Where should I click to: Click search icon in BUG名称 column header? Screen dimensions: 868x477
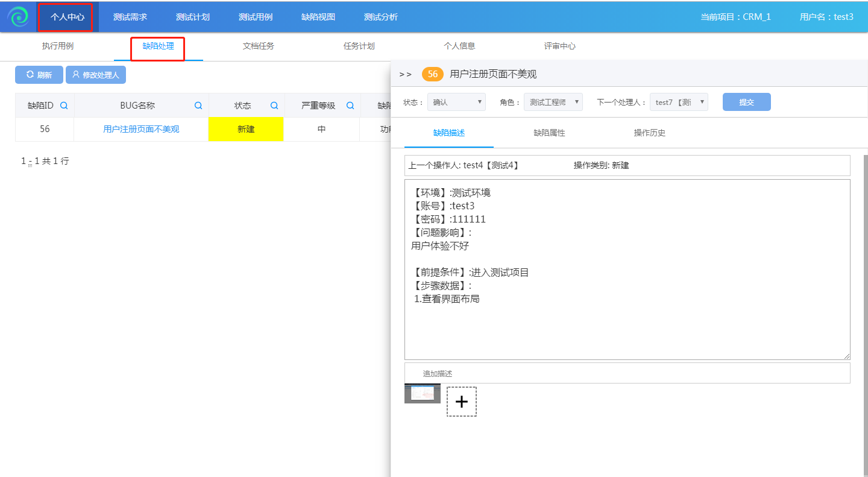pos(198,106)
